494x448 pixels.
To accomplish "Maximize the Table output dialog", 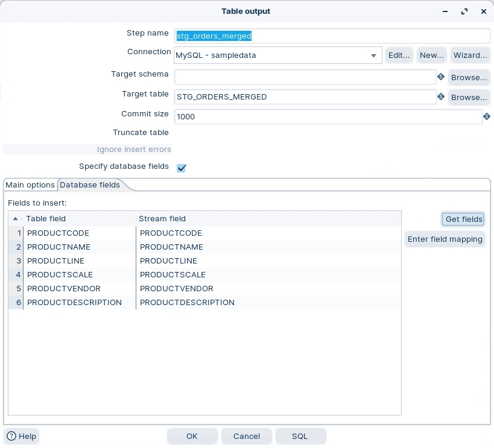I will point(464,11).
